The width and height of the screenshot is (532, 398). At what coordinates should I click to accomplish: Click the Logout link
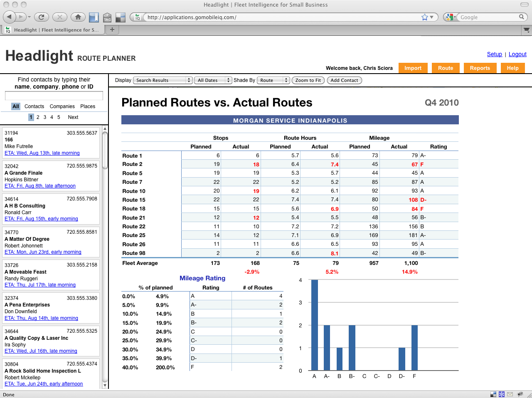(517, 54)
